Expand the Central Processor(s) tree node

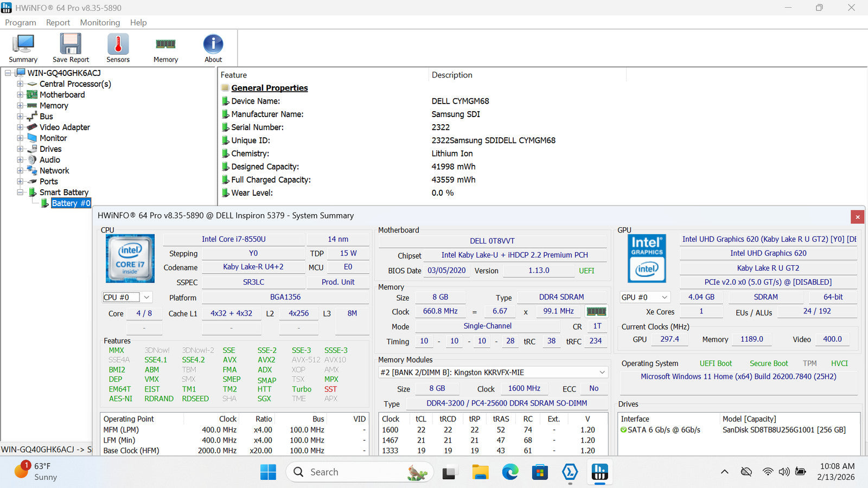pos(20,84)
